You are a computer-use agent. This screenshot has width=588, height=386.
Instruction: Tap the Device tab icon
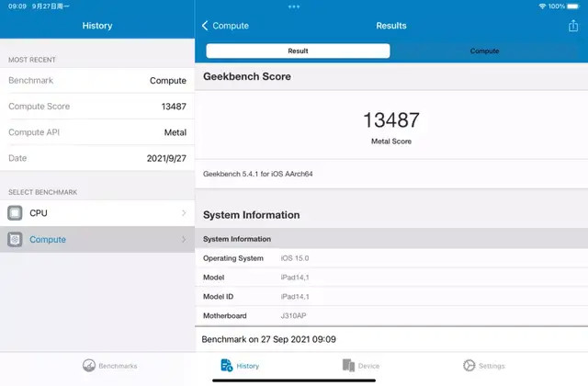point(348,366)
